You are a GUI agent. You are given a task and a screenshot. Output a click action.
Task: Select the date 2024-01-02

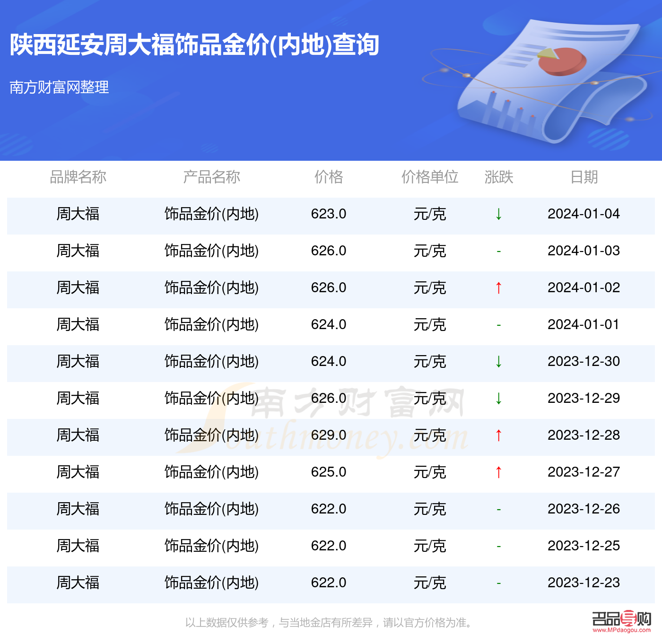(x=584, y=288)
